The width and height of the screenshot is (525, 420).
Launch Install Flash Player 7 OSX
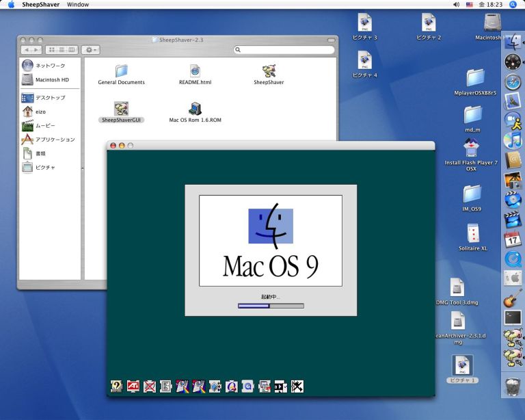(471, 148)
